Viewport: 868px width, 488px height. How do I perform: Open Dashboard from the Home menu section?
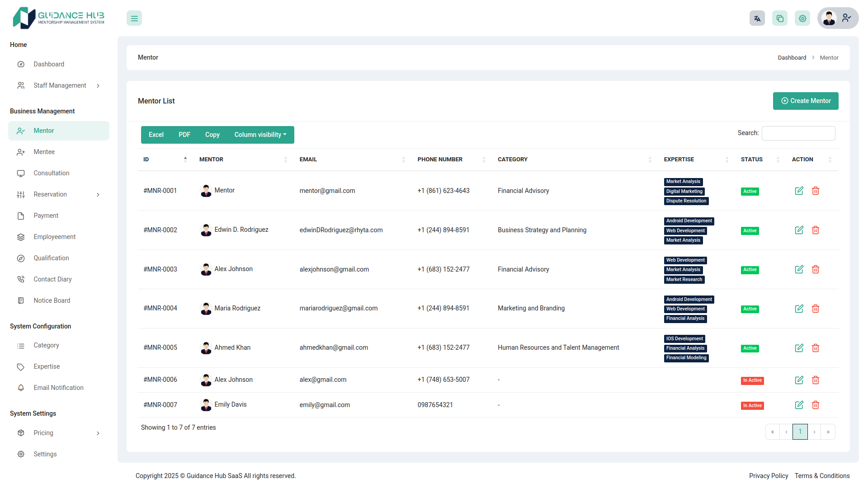49,64
